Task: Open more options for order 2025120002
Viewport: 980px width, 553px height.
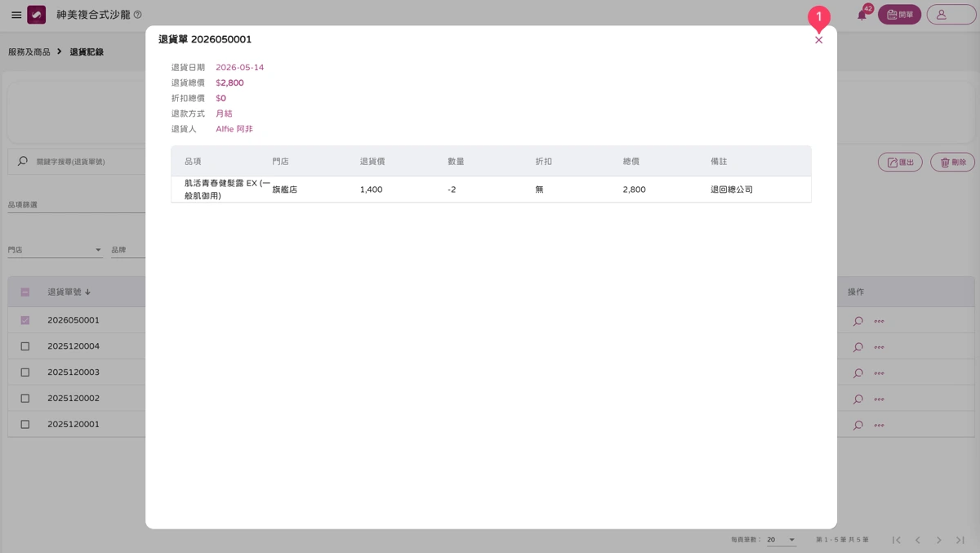Action: 879,399
